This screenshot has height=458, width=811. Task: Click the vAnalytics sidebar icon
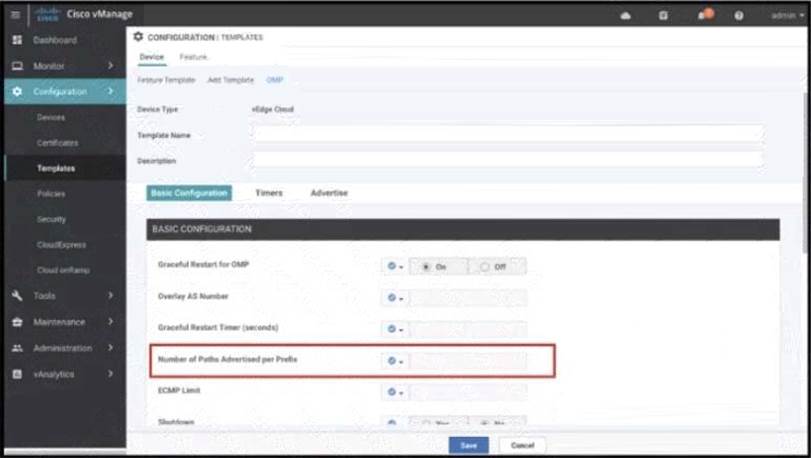[x=16, y=374]
